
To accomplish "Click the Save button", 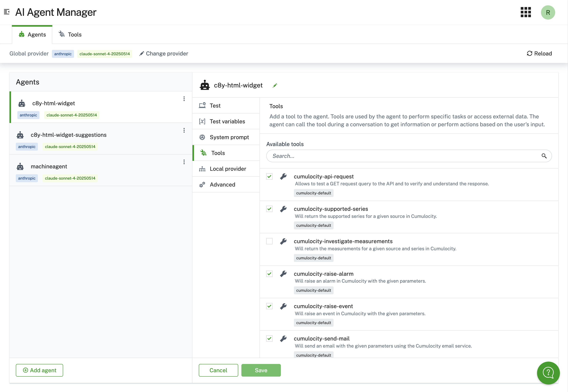I will (261, 370).
